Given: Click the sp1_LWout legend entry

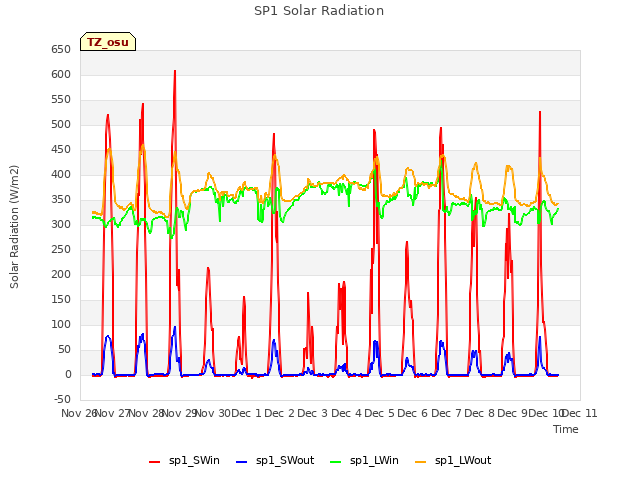Looking at the screenshot, I should coord(453,461).
